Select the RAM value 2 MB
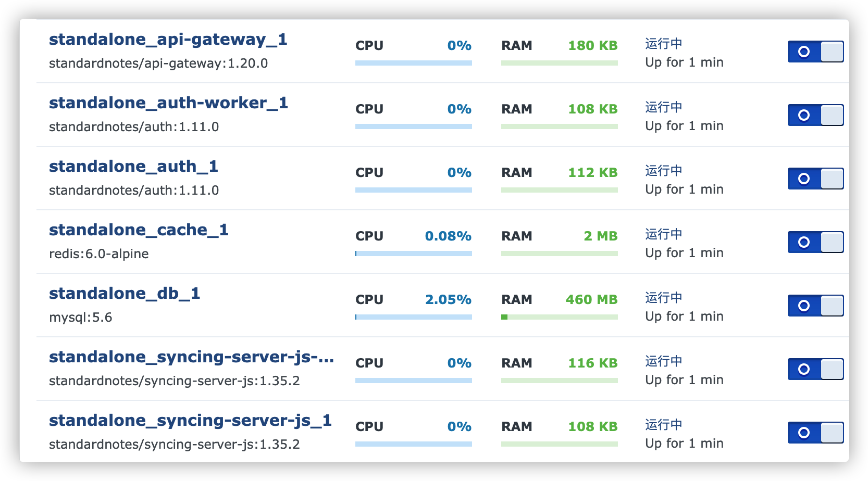868x481 pixels. [x=601, y=236]
